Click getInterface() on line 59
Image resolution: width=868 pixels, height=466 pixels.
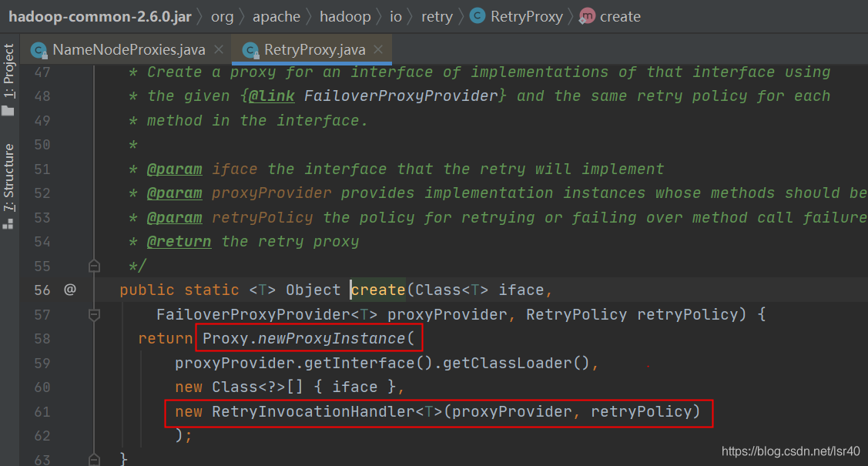[368, 363]
